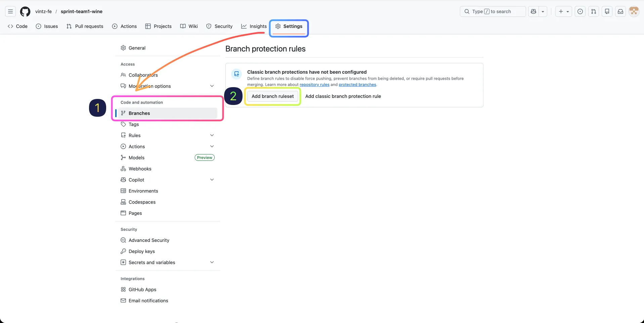Open Webhooks settings page
Image resolution: width=644 pixels, height=323 pixels.
click(x=168, y=169)
